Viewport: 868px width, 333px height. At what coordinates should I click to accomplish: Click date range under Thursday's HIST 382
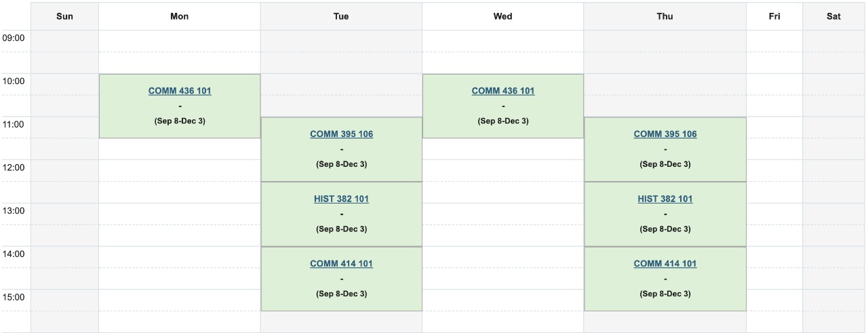coord(665,229)
